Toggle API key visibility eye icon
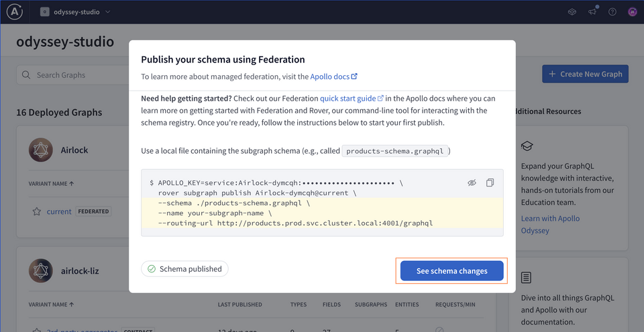The width and height of the screenshot is (644, 332). tap(472, 183)
